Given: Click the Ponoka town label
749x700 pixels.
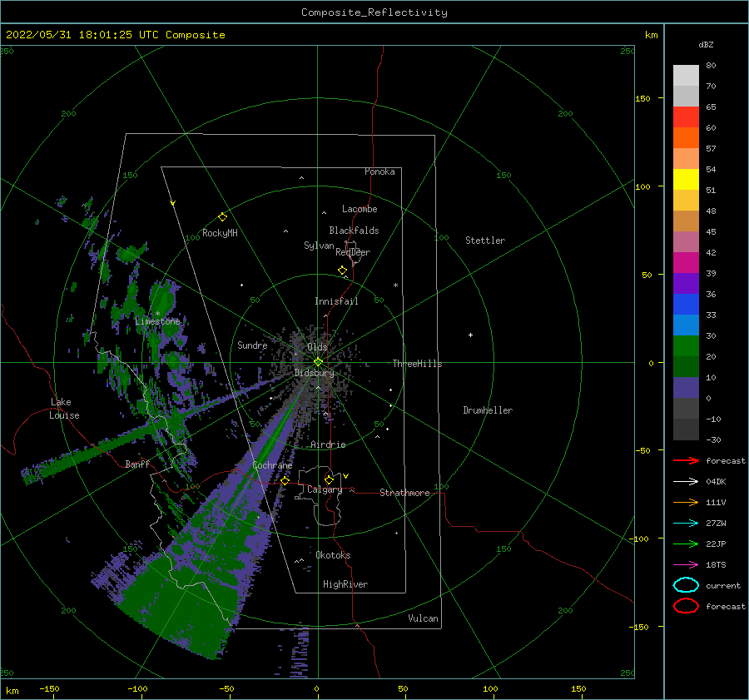Looking at the screenshot, I should click(x=379, y=171).
